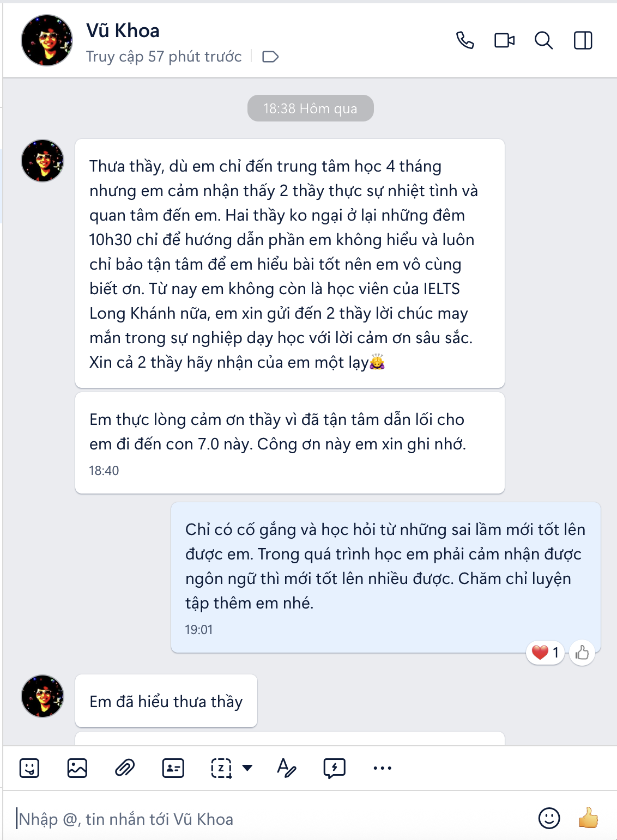This screenshot has height=840, width=617.
Task: Expand the screenshot options dropdown arrow
Action: coord(247,768)
